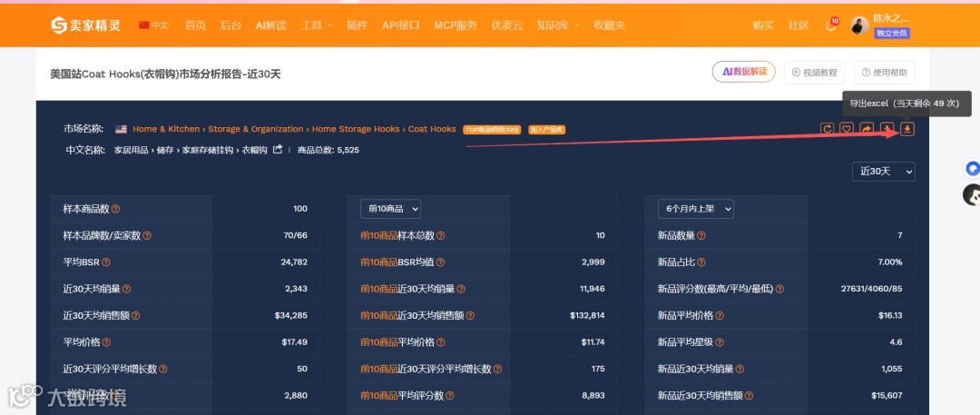This screenshot has height=415, width=980.
Task: Open API接口 in top navigation
Action: 401,25
